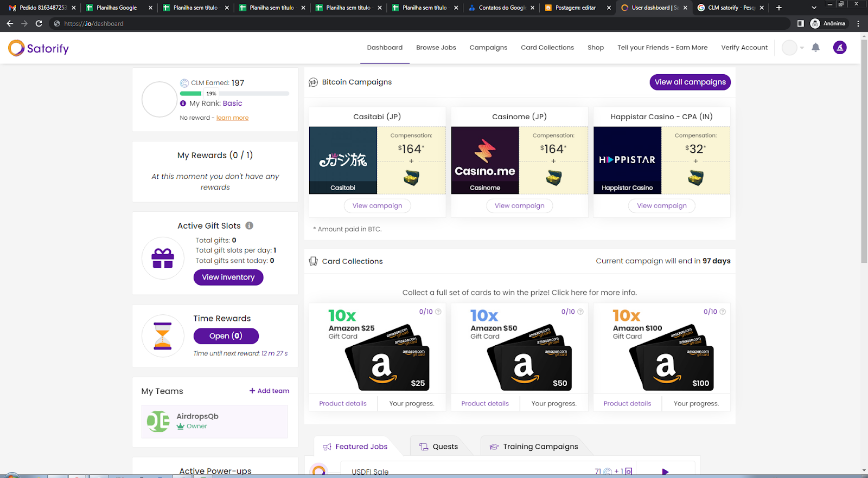Open Campaigns in top navigation
This screenshot has width=868, height=478.
[x=488, y=48]
